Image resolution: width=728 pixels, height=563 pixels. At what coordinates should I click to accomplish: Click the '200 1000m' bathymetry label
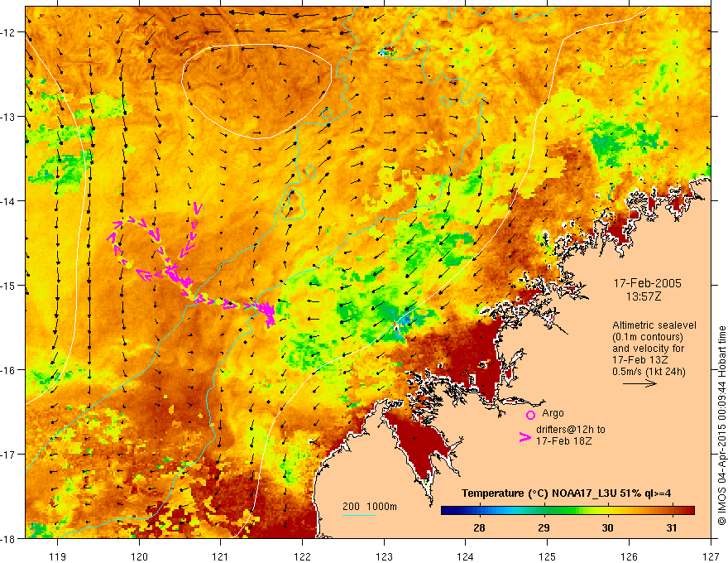point(370,507)
